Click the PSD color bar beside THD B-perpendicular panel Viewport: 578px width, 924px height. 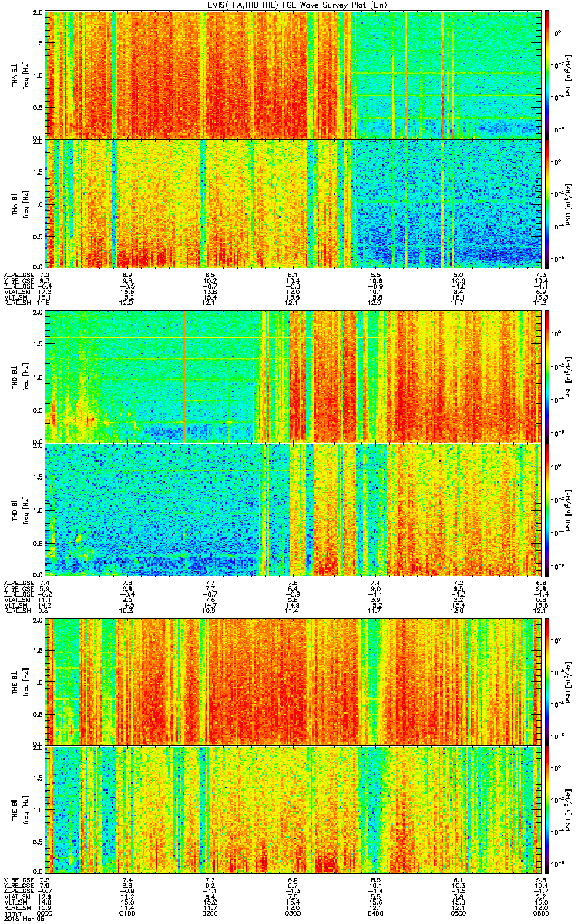pos(547,377)
